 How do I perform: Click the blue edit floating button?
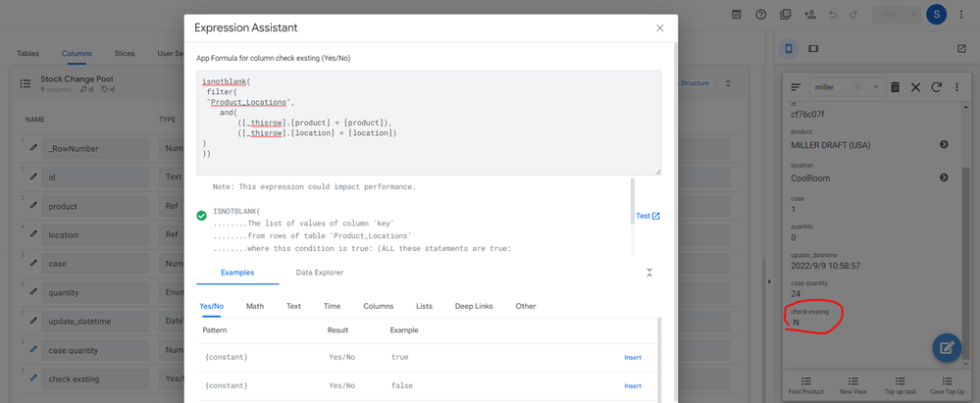click(x=947, y=347)
